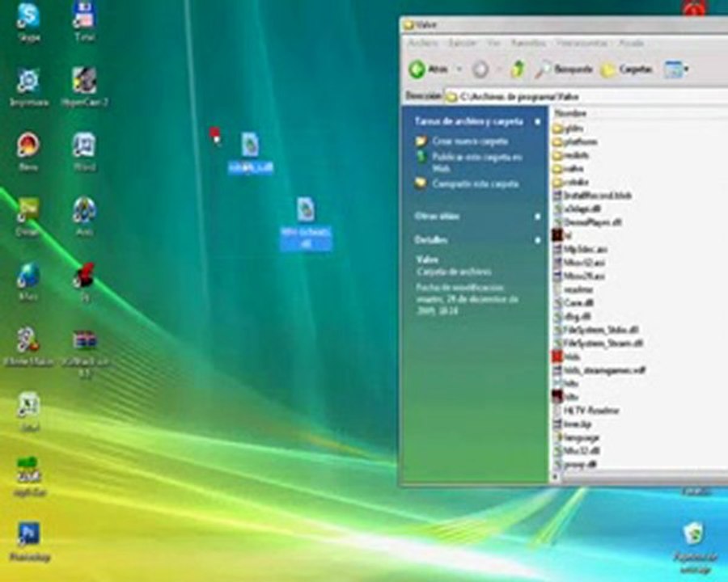Select the upper dll file on desktop

(x=250, y=153)
